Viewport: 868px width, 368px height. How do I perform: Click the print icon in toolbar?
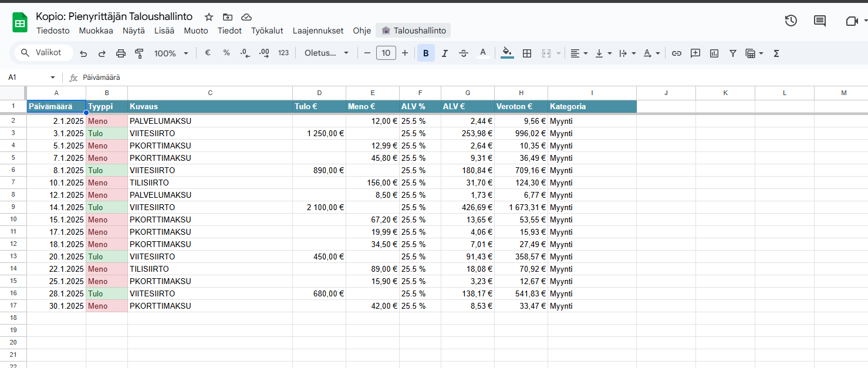121,53
